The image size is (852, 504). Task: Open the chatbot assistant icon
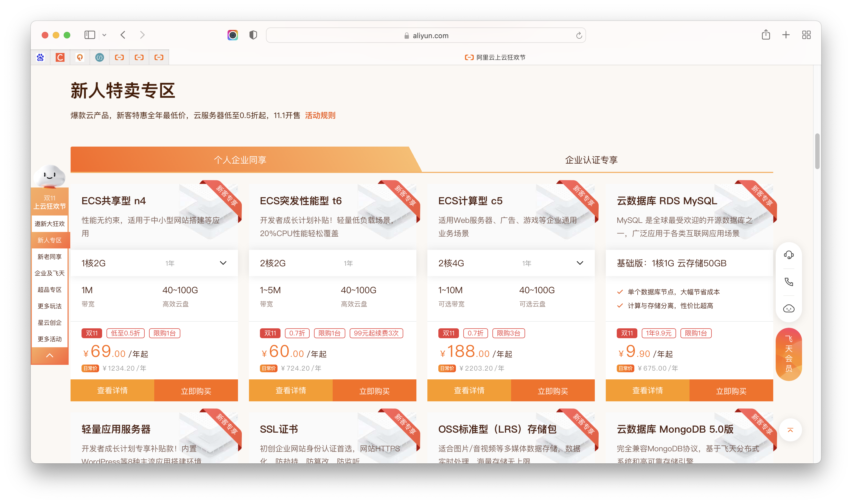point(789,309)
